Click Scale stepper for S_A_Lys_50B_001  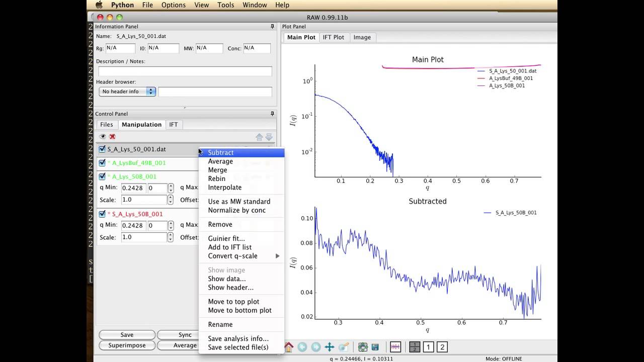pyautogui.click(x=171, y=237)
